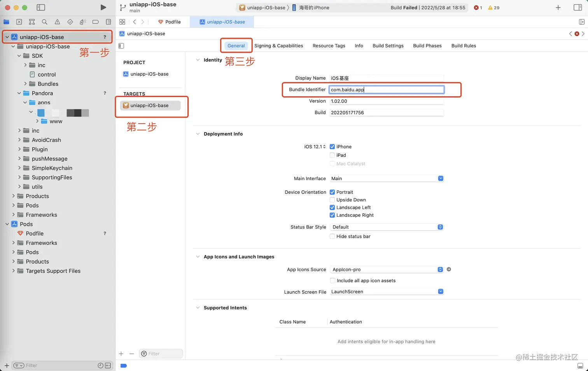Viewport: 588px width, 371px height.
Task: Switch to Resource Tags tab
Action: tap(329, 46)
